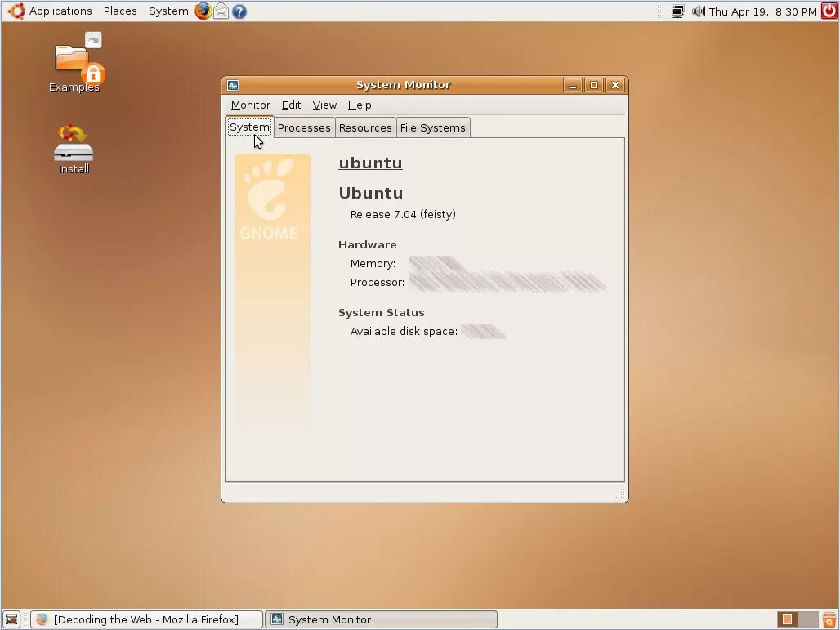This screenshot has height=630, width=840.
Task: Click the System Status heading
Action: coord(382,313)
